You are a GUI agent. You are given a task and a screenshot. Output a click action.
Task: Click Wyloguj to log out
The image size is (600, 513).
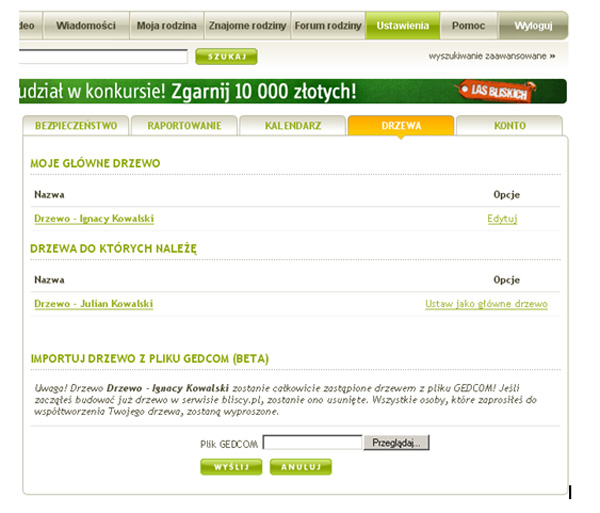pos(533,26)
